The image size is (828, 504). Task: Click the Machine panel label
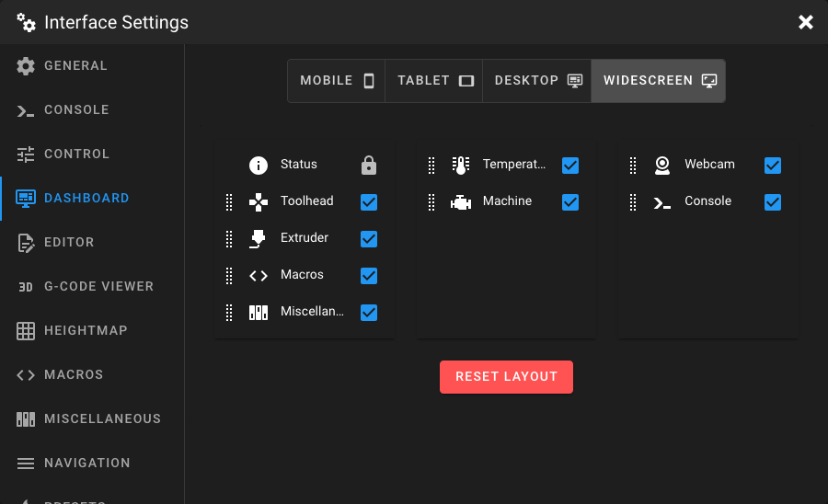pyautogui.click(x=507, y=201)
